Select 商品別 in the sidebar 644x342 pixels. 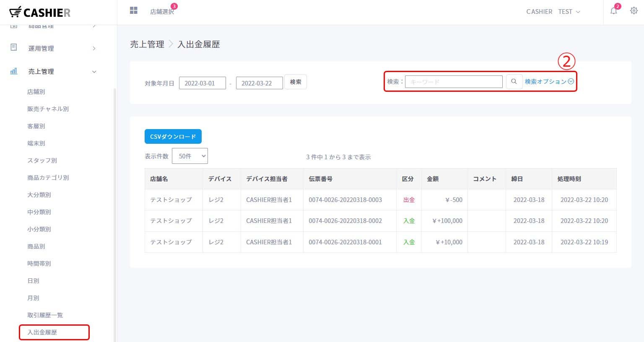tap(36, 246)
